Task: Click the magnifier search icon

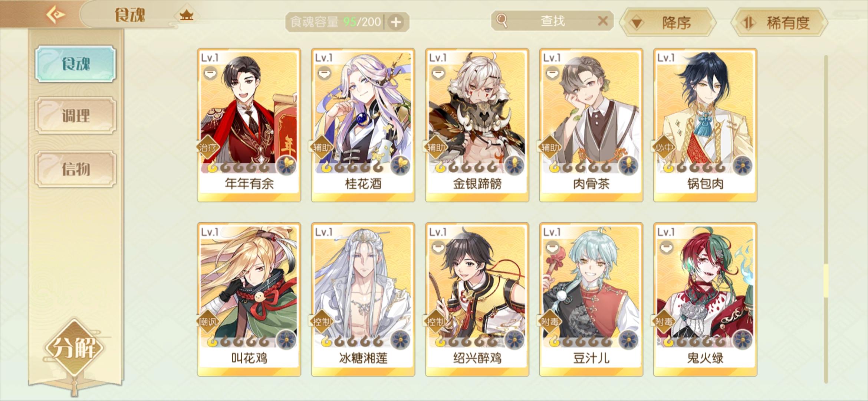Action: coord(502,20)
